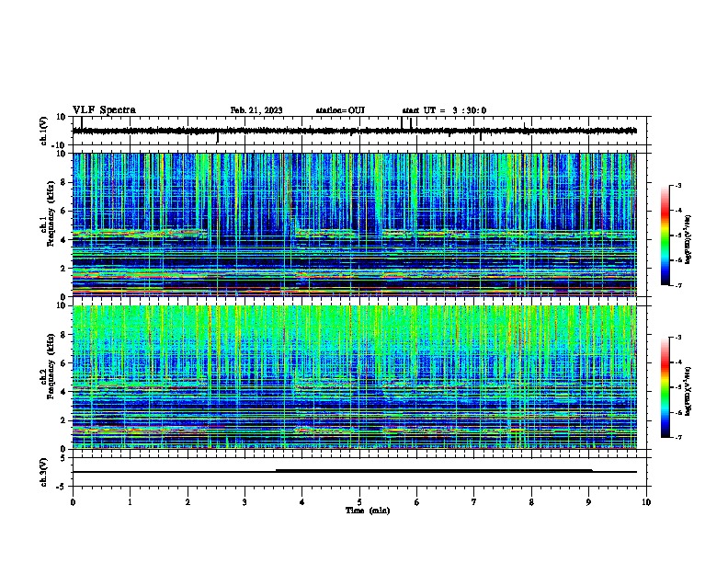Click the date 'Feb. 21, 2023'
Viewport: 728px width, 563px height.
[256, 110]
